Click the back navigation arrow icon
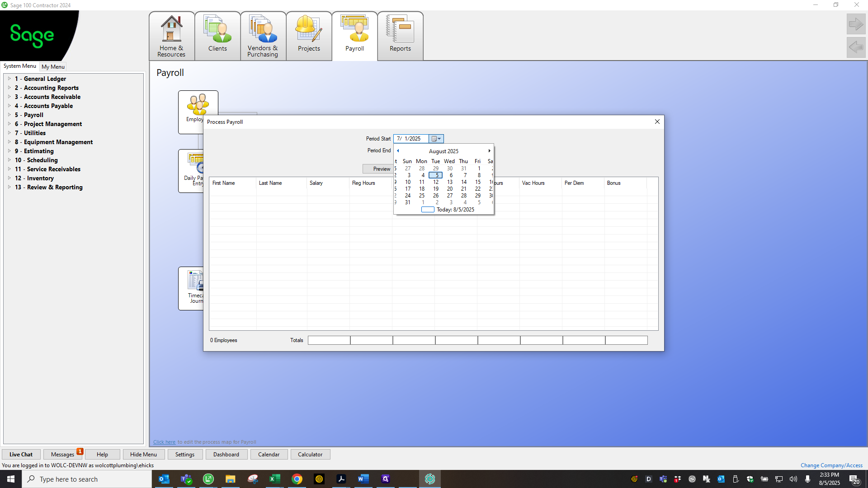 click(856, 47)
